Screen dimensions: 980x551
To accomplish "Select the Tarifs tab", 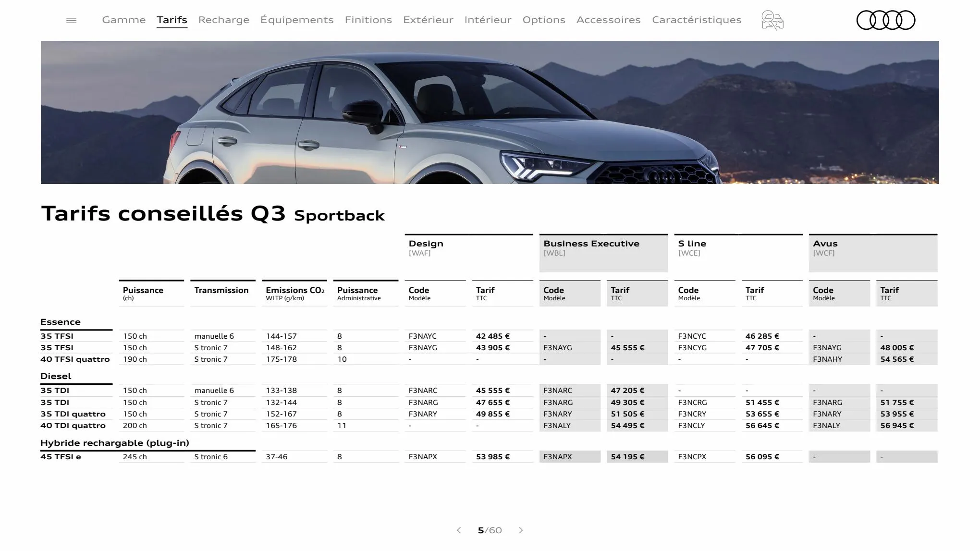I will tap(172, 20).
